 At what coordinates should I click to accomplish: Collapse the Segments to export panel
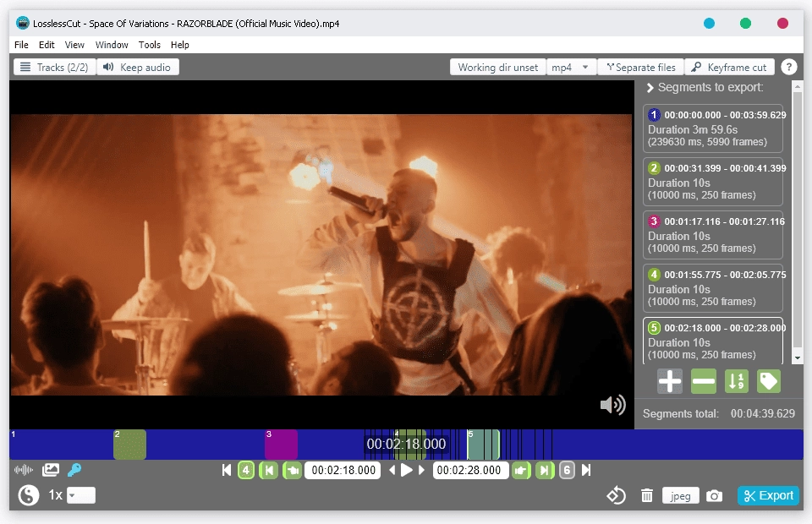click(650, 88)
